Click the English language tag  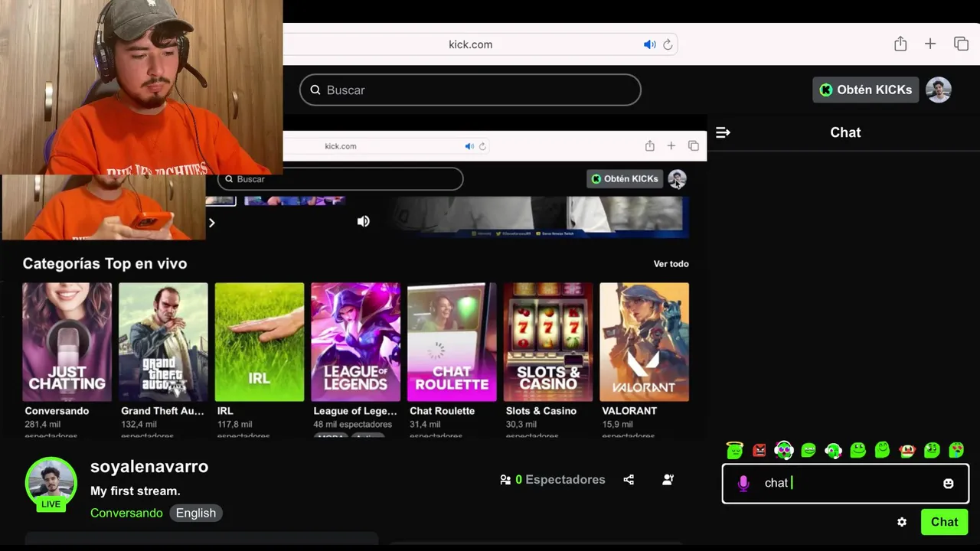196,513
